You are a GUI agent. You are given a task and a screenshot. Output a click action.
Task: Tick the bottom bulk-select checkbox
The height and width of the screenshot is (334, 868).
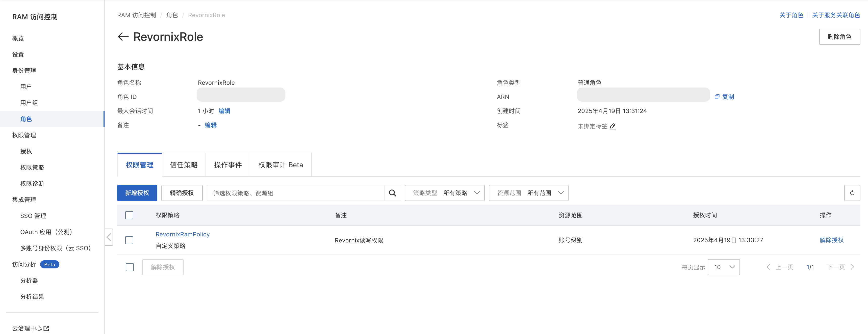(129, 267)
